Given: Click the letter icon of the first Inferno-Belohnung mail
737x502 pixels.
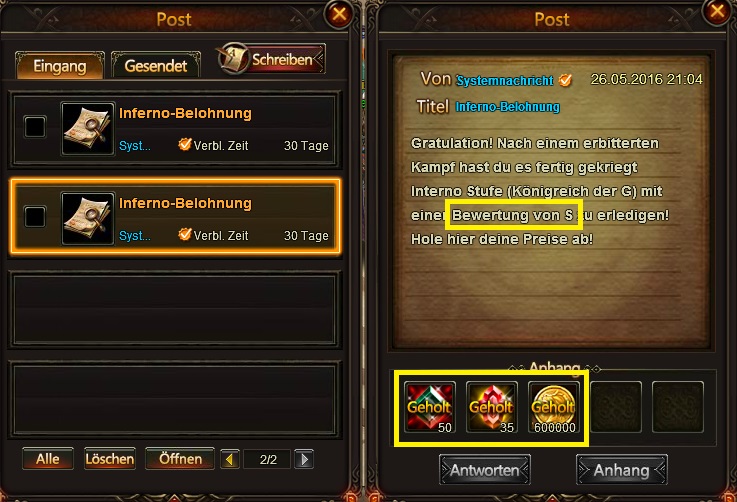Looking at the screenshot, I should point(88,129).
